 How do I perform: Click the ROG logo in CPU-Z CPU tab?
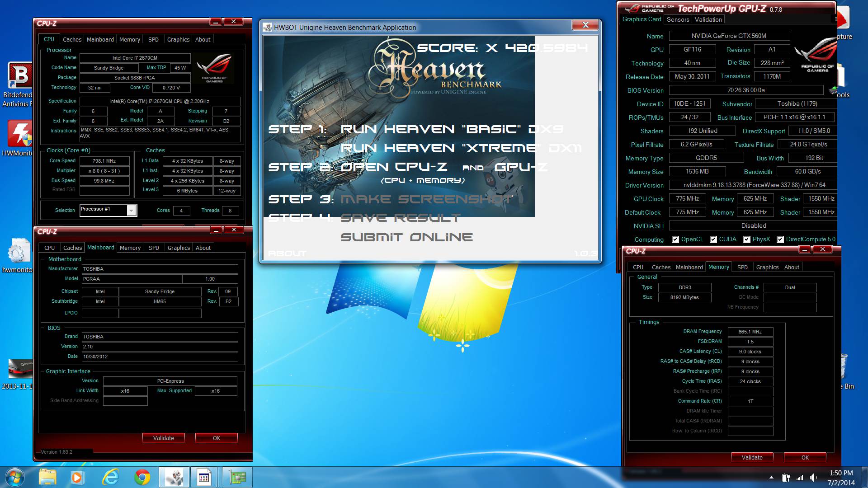214,68
